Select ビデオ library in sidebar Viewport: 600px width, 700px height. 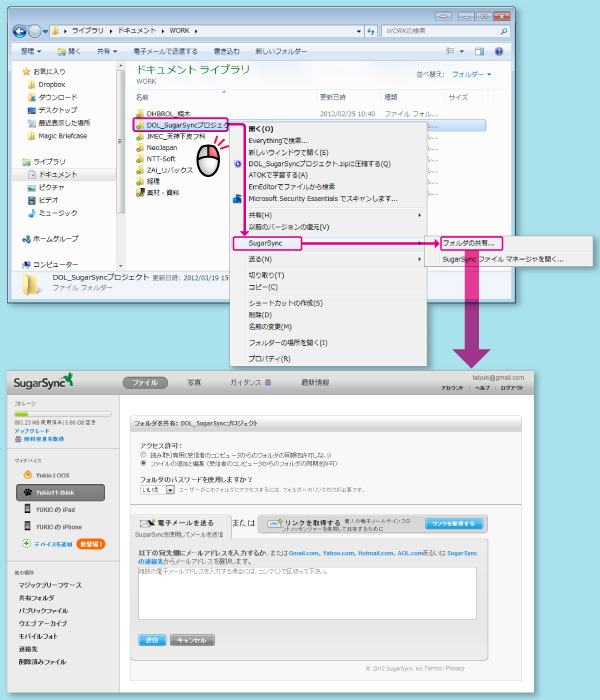[43, 200]
